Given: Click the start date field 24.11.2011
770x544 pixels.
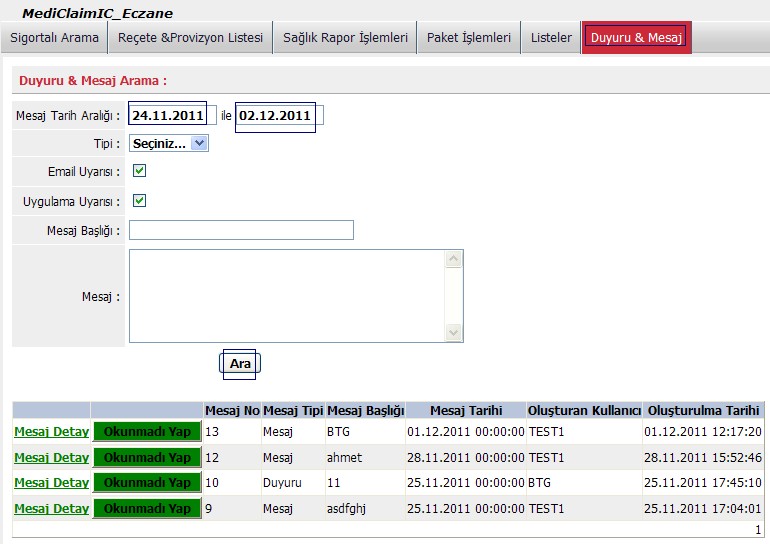Looking at the screenshot, I should pos(168,116).
